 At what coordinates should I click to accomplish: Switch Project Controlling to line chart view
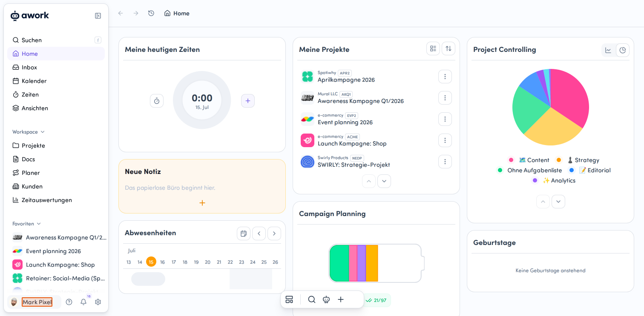coord(608,50)
